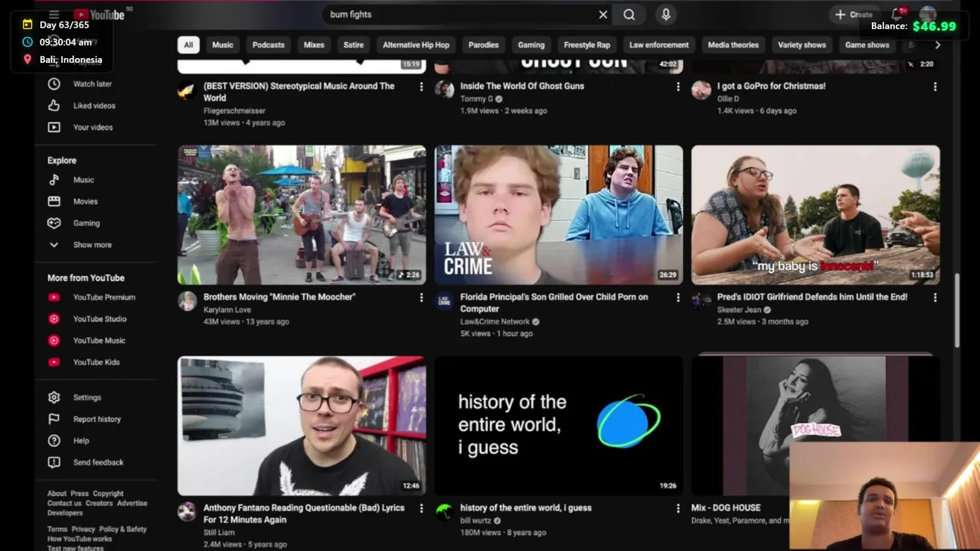
Task: Clear the search box with X
Action: tap(603, 15)
